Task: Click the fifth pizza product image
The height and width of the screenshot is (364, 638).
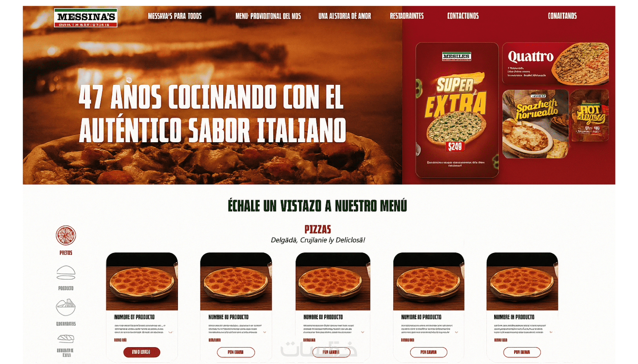Action: click(x=522, y=281)
